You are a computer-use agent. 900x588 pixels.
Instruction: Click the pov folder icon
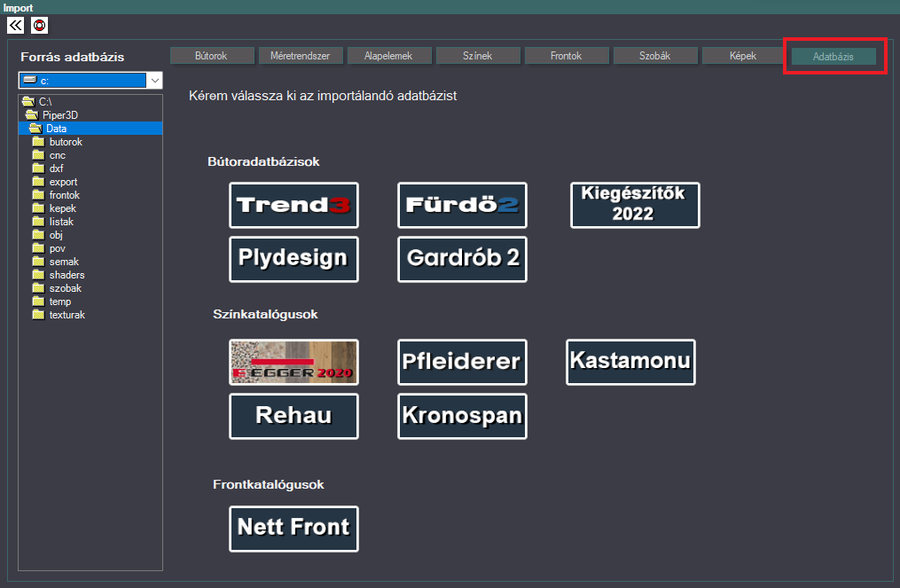(38, 247)
